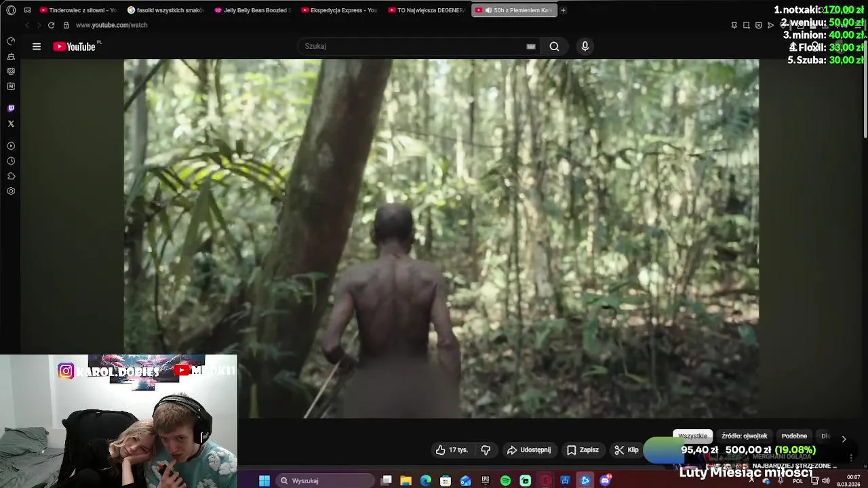This screenshot has width=868, height=488.
Task: Launch Spotify from the taskbar
Action: [505, 481]
